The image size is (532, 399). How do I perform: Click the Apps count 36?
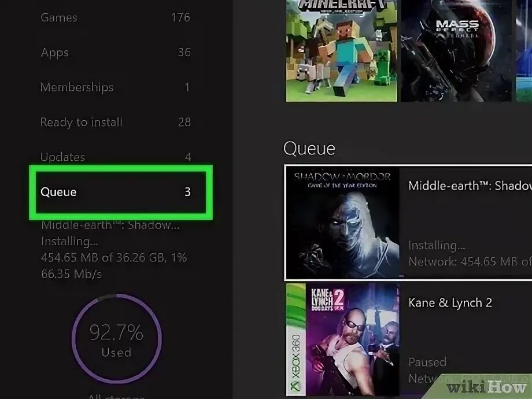click(x=184, y=52)
